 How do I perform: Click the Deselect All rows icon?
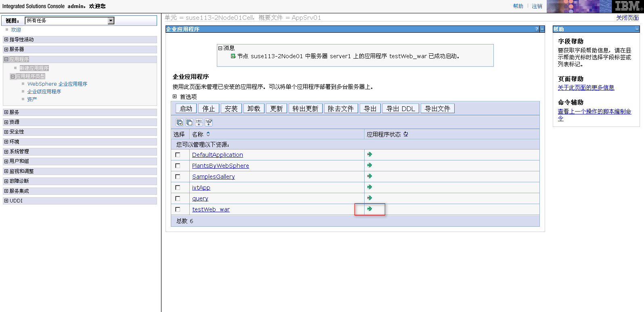click(189, 122)
